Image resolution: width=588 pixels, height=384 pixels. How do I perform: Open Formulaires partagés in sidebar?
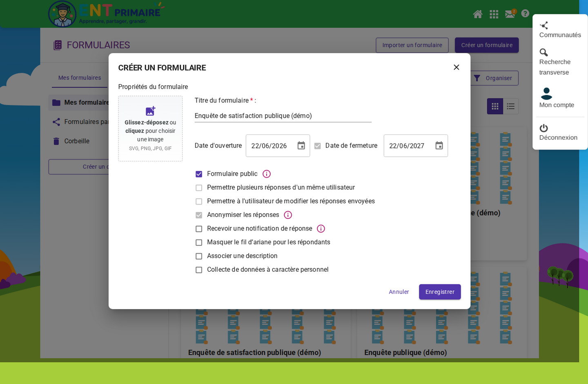point(79,122)
